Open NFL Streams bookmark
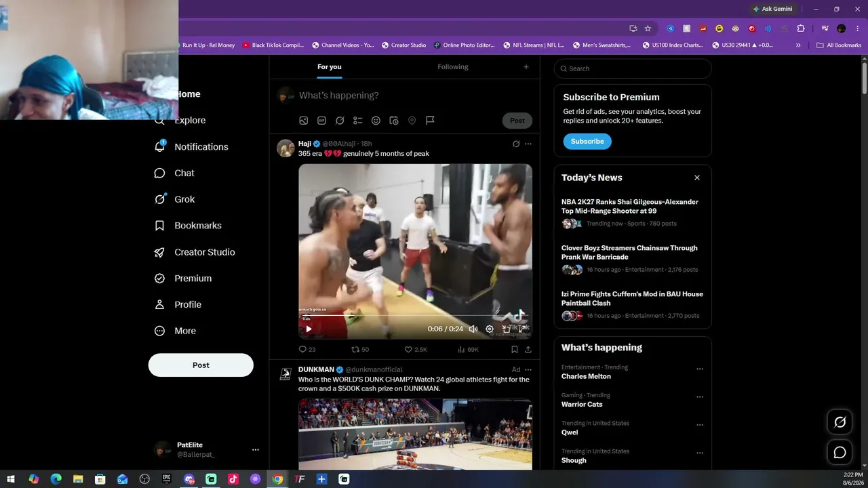868x488 pixels. [x=534, y=45]
